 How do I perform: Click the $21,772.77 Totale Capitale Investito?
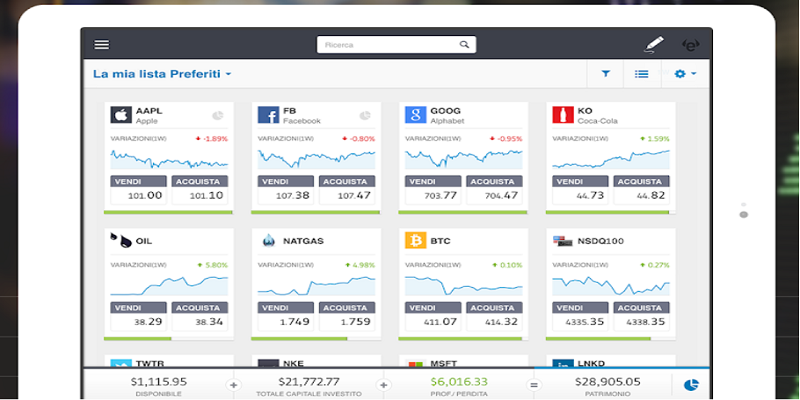pyautogui.click(x=309, y=386)
